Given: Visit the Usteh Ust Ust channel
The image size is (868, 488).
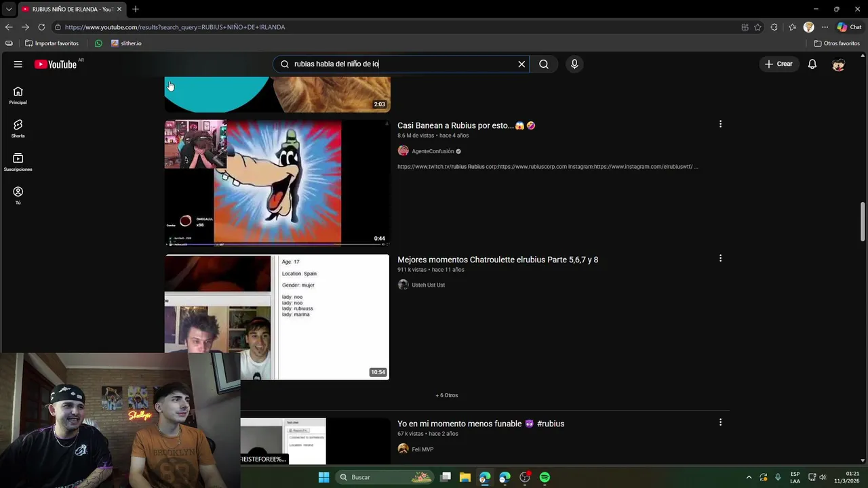Looking at the screenshot, I should pos(428,285).
